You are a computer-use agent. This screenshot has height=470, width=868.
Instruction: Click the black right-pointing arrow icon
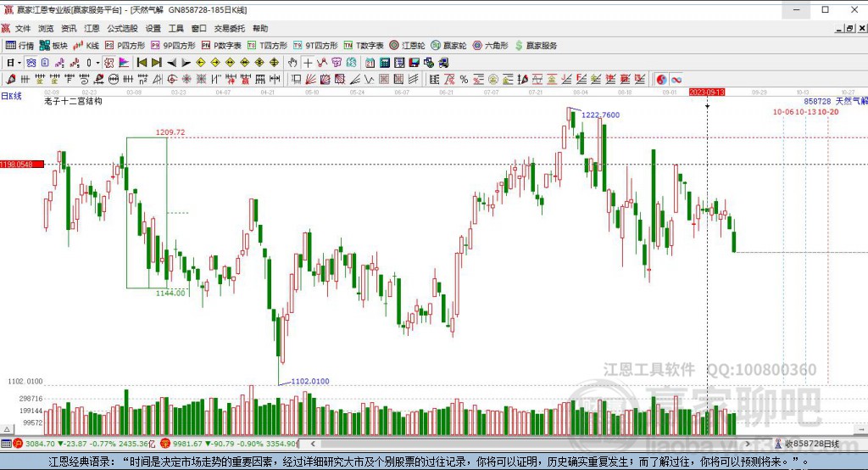[186, 63]
